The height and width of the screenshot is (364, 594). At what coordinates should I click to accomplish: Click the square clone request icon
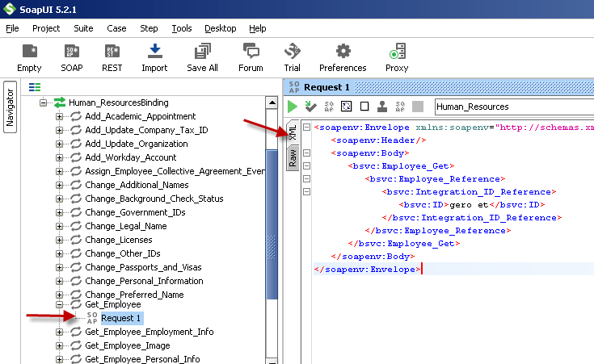click(x=364, y=107)
